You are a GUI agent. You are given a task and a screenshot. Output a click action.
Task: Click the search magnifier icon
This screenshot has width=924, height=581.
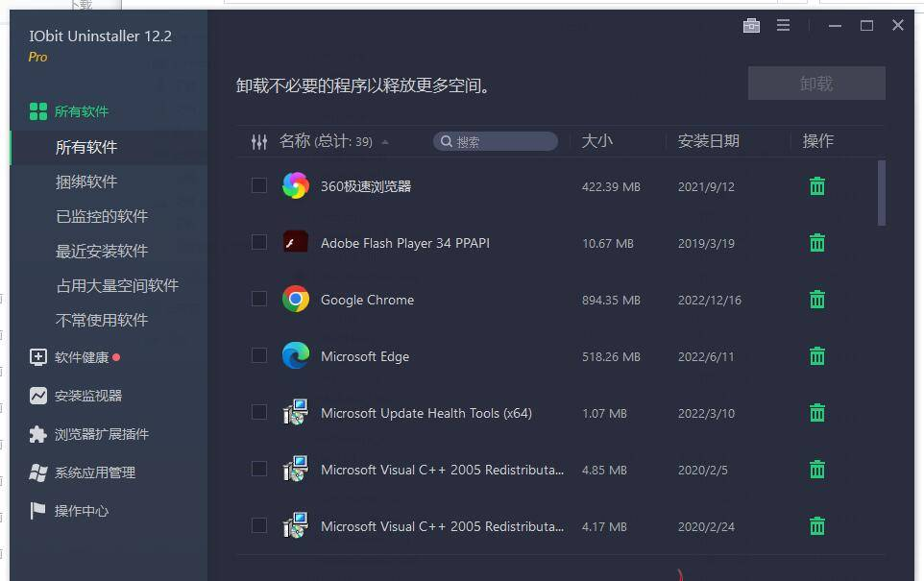tap(447, 141)
